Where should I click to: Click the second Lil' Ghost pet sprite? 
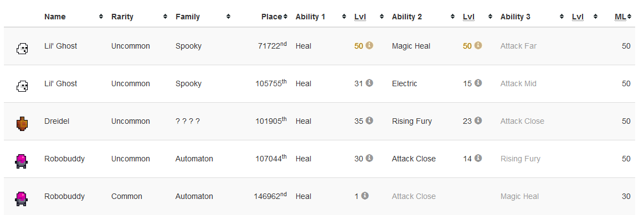pyautogui.click(x=22, y=86)
